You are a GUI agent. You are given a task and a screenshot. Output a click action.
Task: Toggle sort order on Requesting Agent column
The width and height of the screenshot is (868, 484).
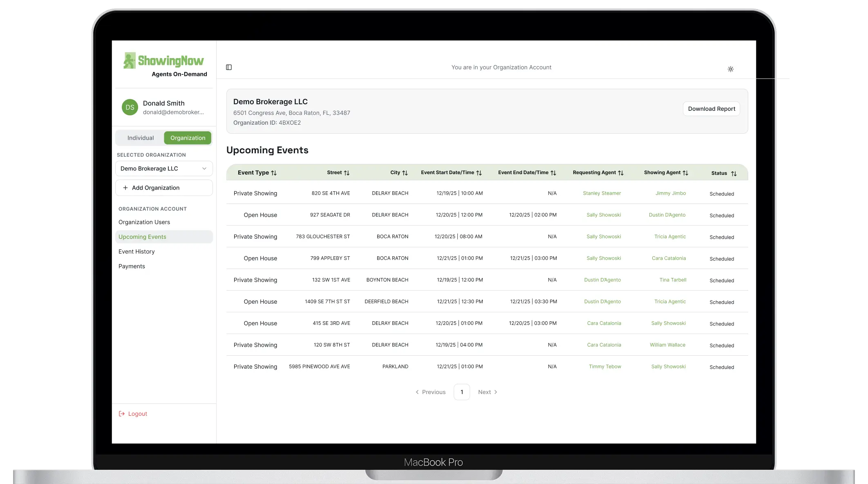coord(621,173)
